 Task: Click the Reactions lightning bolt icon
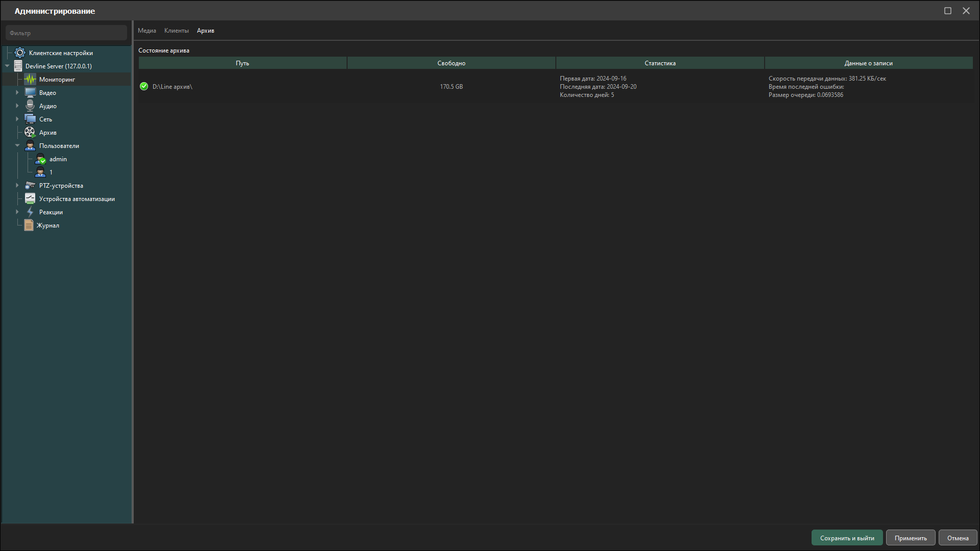(30, 212)
